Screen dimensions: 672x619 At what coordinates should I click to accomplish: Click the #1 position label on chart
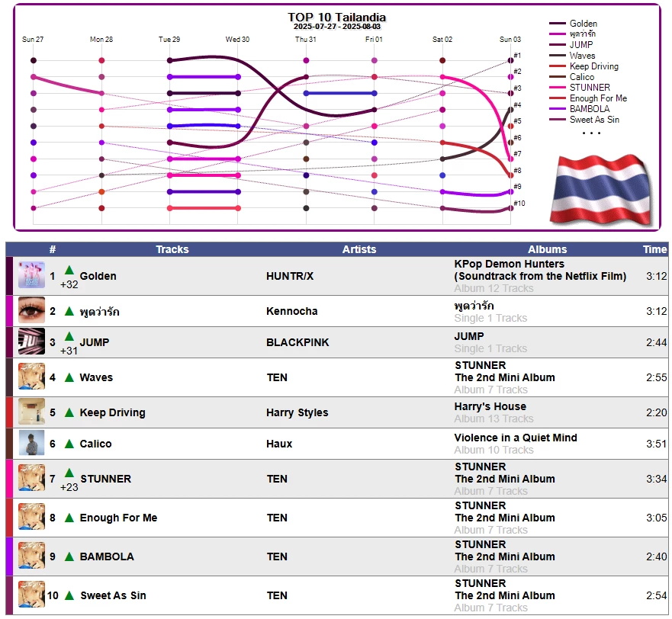pyautogui.click(x=518, y=55)
